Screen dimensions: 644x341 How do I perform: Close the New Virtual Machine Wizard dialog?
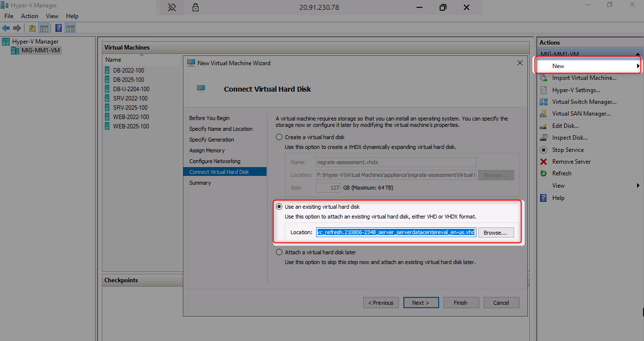[x=520, y=63]
